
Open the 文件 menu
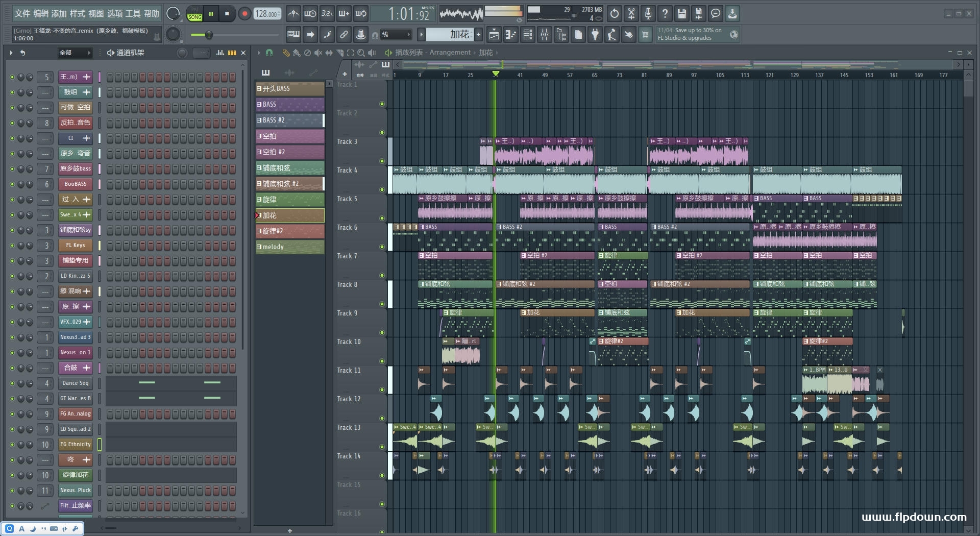pyautogui.click(x=22, y=14)
